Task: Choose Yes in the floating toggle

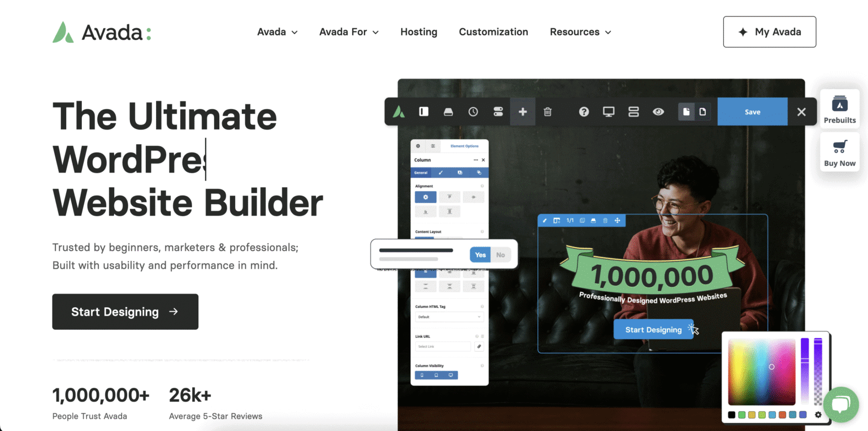Action: [x=480, y=255]
